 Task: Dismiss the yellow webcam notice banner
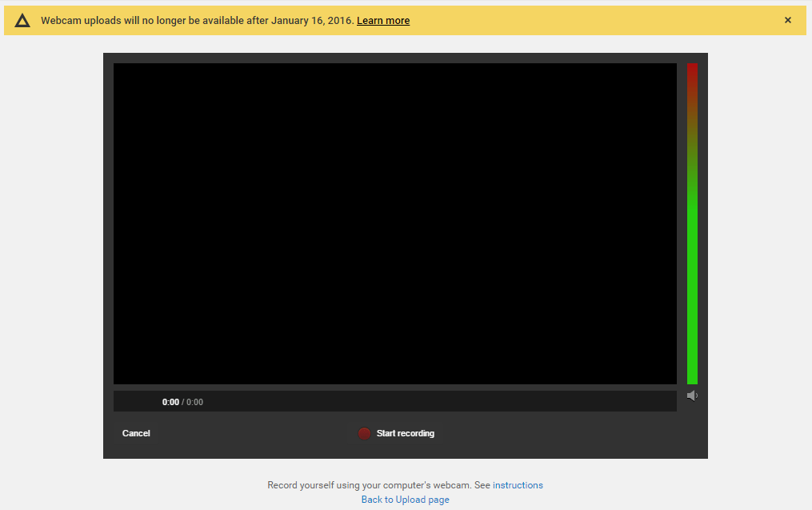pos(787,20)
